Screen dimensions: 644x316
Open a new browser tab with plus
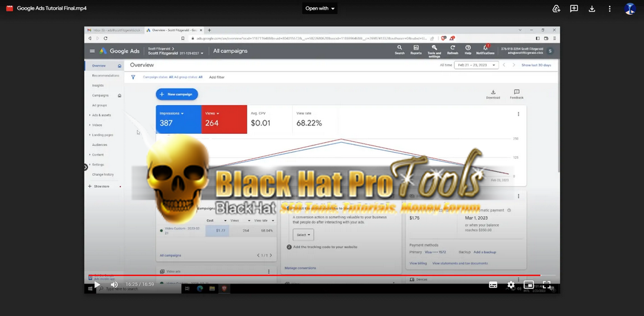coord(209,30)
